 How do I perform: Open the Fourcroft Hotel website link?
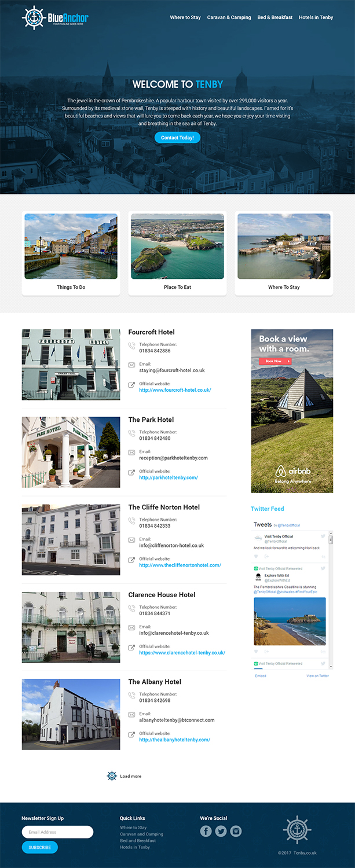pyautogui.click(x=175, y=390)
